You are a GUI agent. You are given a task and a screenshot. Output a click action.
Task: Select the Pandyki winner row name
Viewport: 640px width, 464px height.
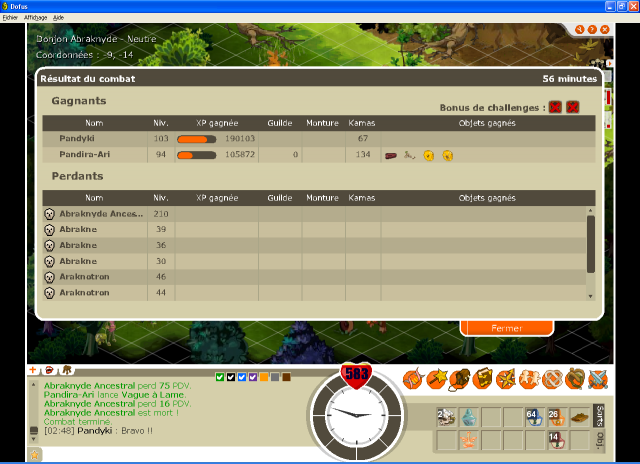77,138
